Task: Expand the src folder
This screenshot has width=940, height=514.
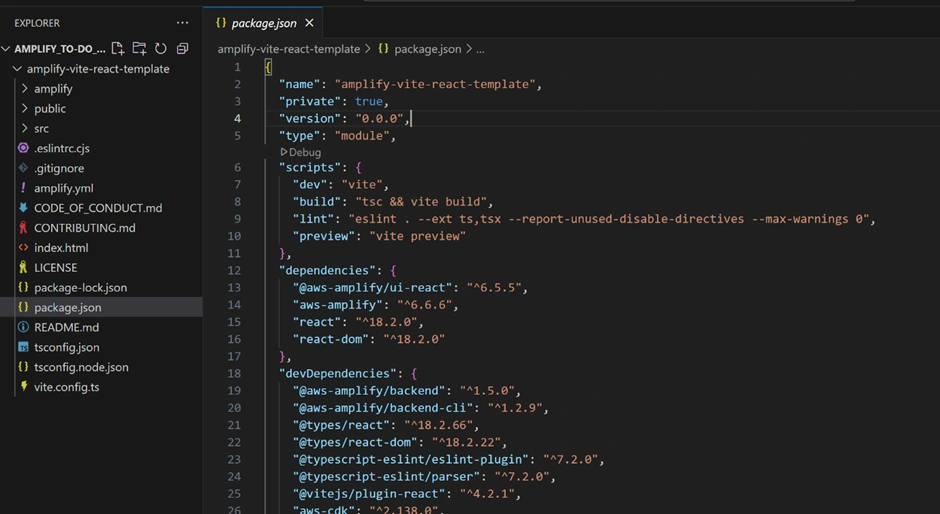Action: pos(41,128)
